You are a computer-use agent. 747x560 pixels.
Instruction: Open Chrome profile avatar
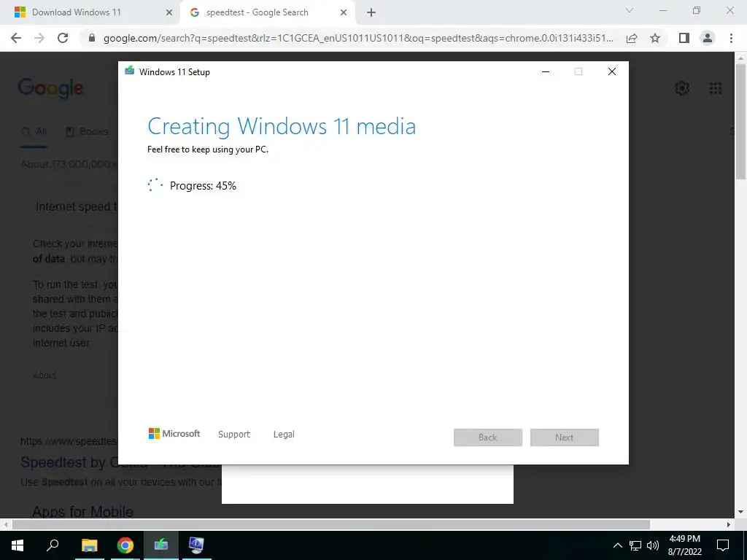click(708, 38)
